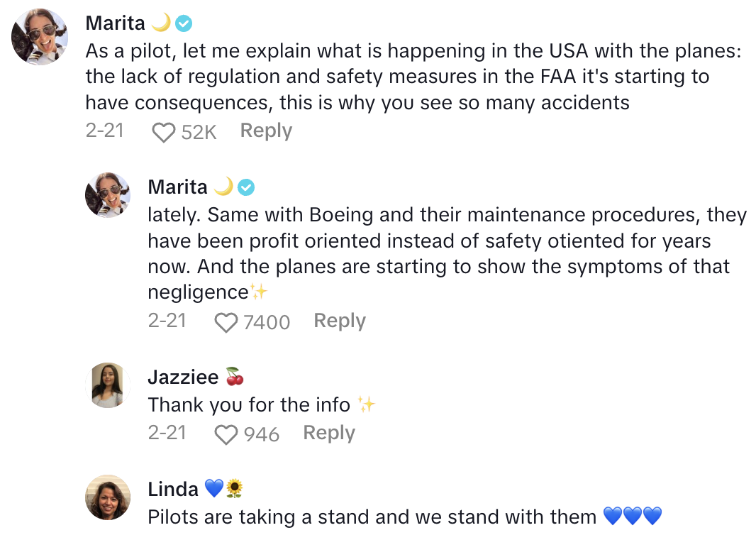Open the Marita username on second comment
This screenshot has width=756, height=535.
177,187
